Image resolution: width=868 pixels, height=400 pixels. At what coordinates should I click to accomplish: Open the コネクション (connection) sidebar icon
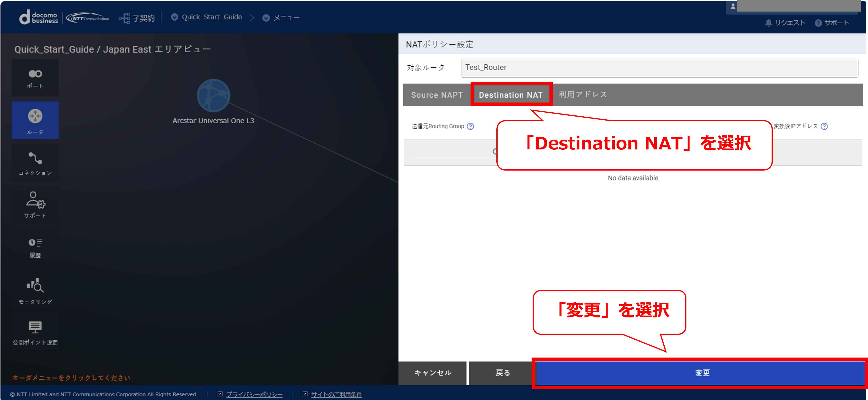click(x=35, y=163)
